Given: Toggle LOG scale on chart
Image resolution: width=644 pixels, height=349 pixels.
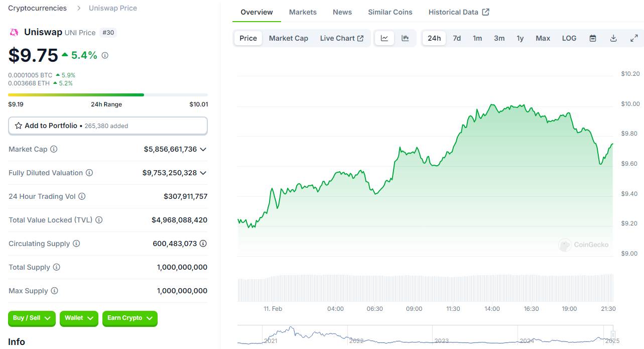Looking at the screenshot, I should 569,38.
